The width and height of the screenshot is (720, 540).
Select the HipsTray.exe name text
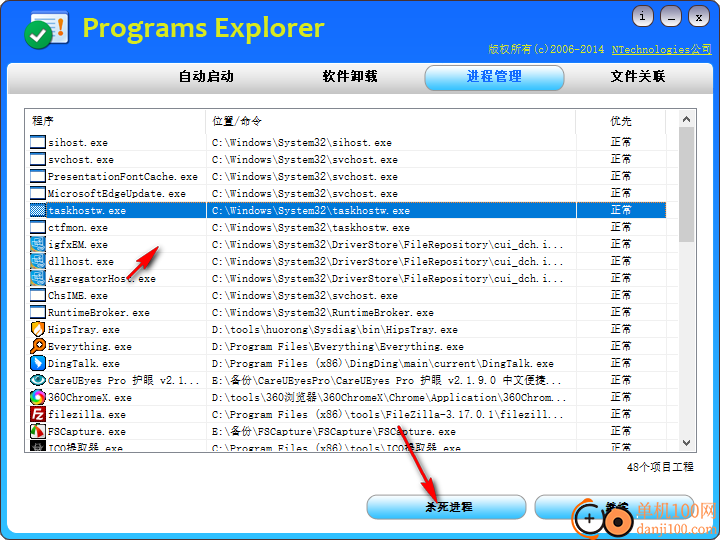pos(84,329)
